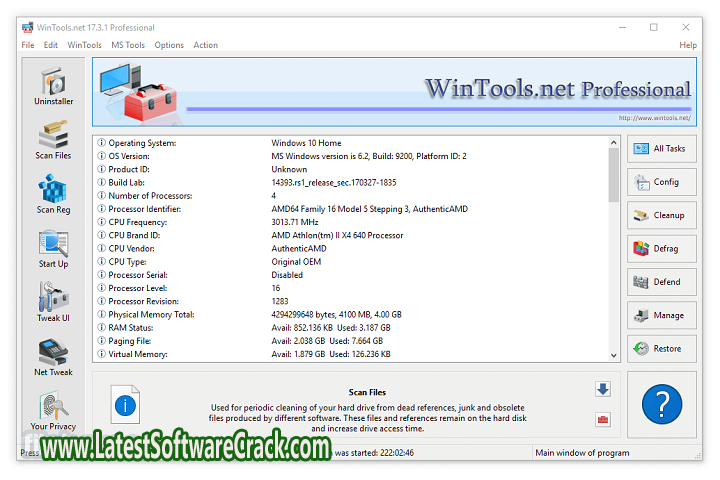Launch the Start Up manager
720x480 pixels.
click(x=53, y=249)
